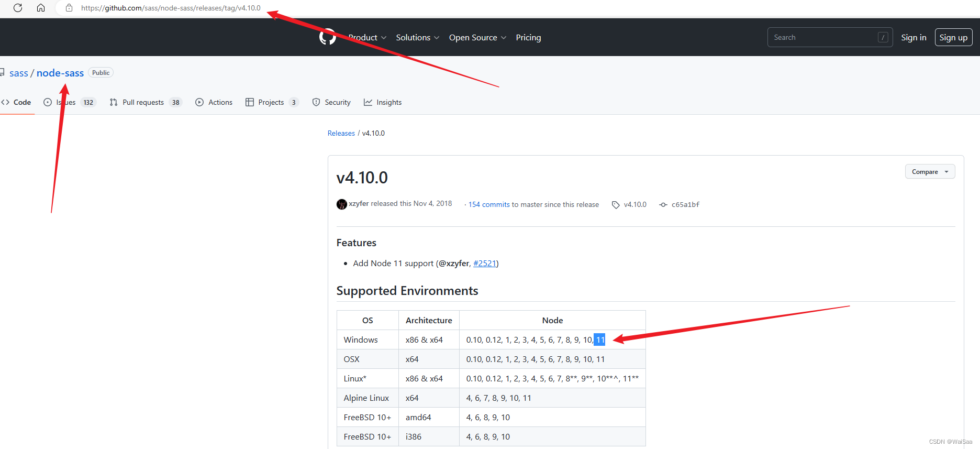
Task: Click the browser address bar URL
Action: 171,8
